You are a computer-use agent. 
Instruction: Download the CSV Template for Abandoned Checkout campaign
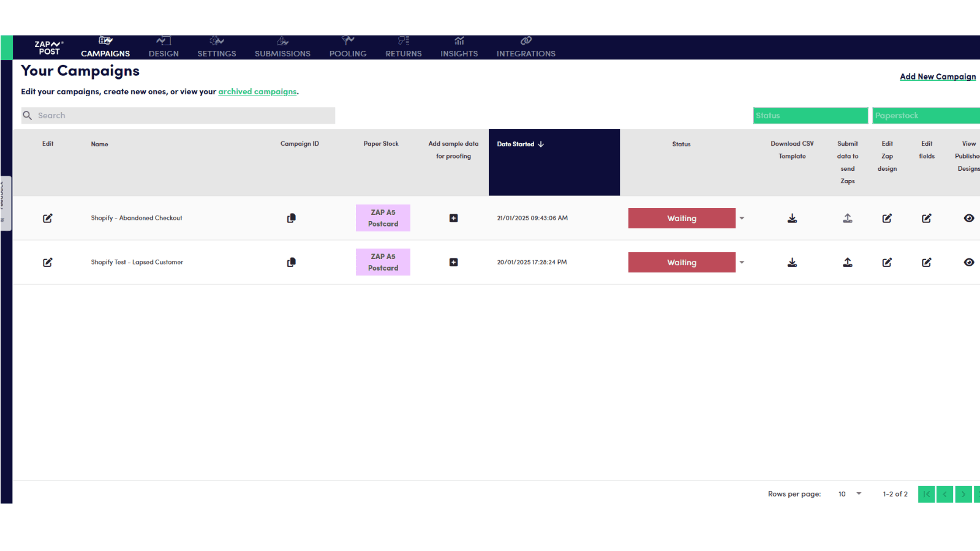(792, 217)
